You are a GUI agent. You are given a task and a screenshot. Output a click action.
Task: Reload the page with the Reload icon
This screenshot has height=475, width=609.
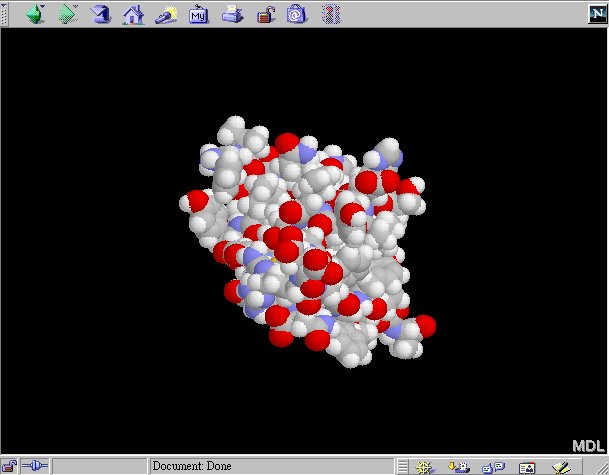point(101,14)
